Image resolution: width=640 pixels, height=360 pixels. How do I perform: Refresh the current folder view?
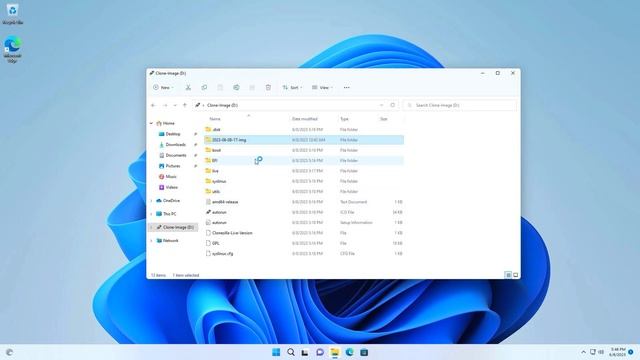pos(393,105)
